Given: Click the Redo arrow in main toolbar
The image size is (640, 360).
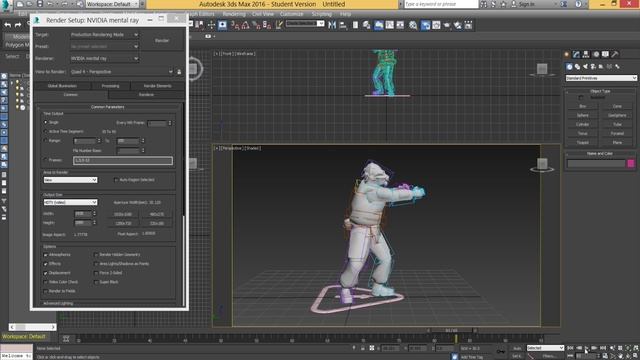Looking at the screenshot, I should [18, 25].
